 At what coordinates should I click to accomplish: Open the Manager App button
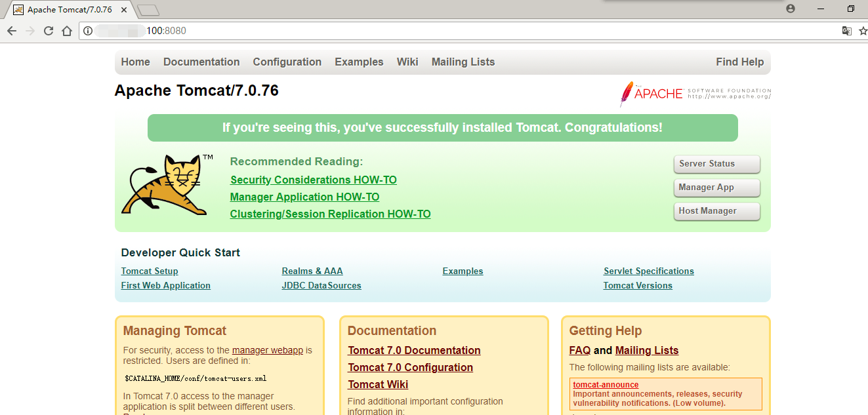click(x=717, y=188)
